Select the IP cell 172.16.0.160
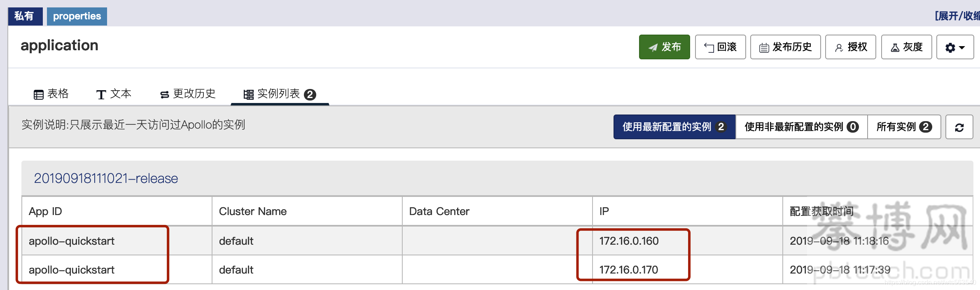980x290 pixels. pyautogui.click(x=629, y=241)
